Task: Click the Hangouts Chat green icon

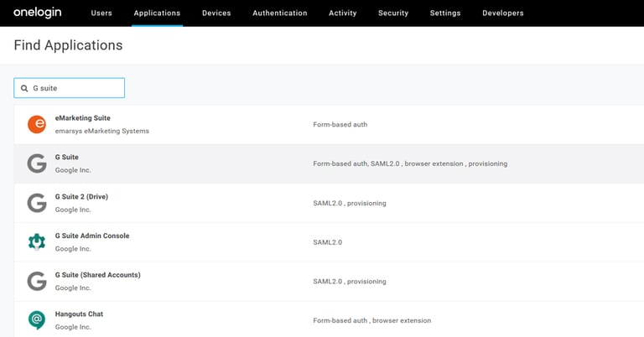Action: coord(37,320)
